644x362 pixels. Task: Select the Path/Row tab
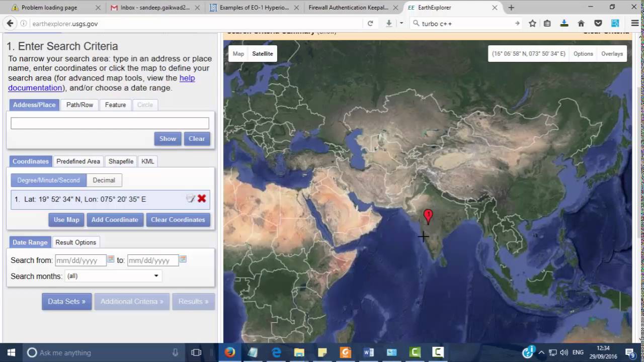80,105
